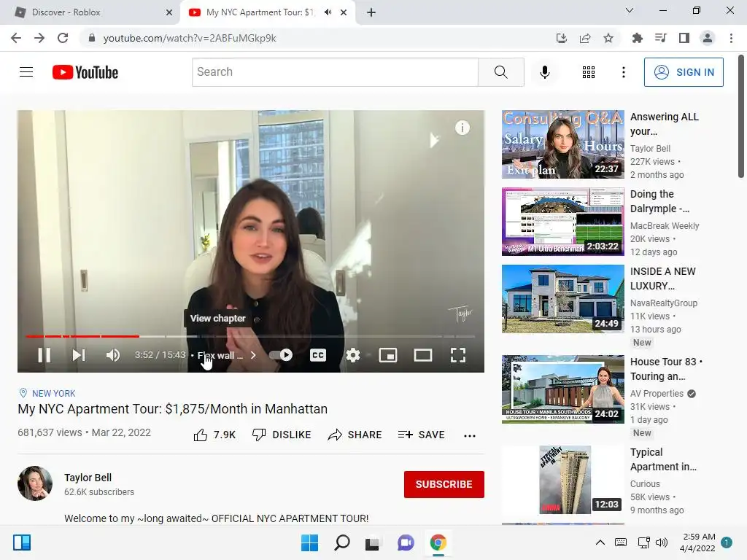Open more actions below the video
Screen dimensions: 747x560
click(470, 435)
